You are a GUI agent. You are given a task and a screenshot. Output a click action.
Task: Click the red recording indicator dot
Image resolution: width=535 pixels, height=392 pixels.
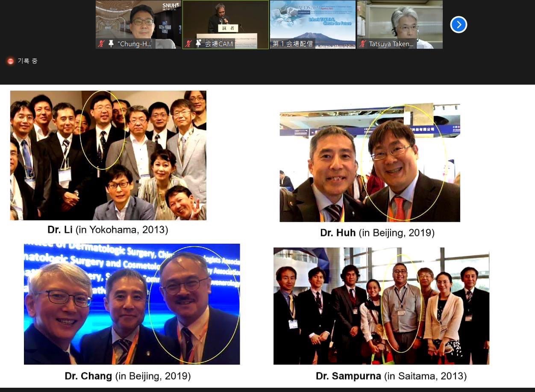10,61
